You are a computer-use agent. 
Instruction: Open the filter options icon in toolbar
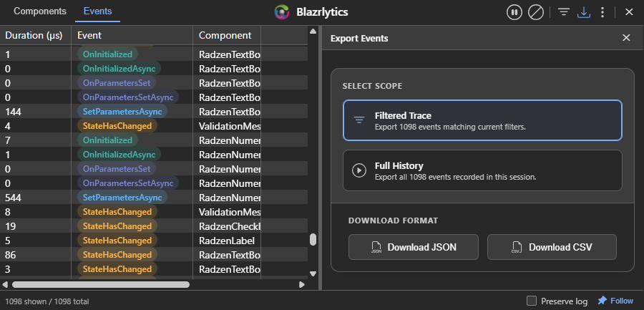(x=564, y=12)
